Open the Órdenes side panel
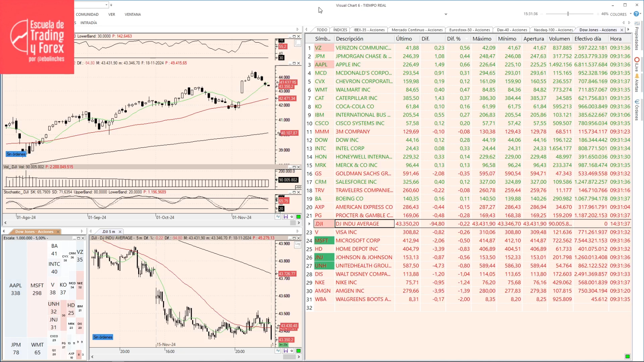Screen dimensions: 644x362 [637, 110]
